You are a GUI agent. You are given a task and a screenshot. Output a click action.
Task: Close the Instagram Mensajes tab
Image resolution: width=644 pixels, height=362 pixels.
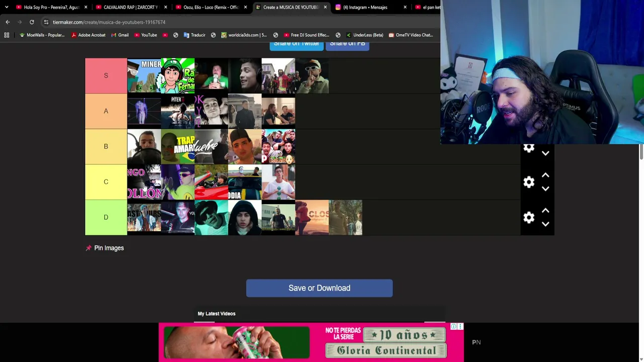[405, 7]
